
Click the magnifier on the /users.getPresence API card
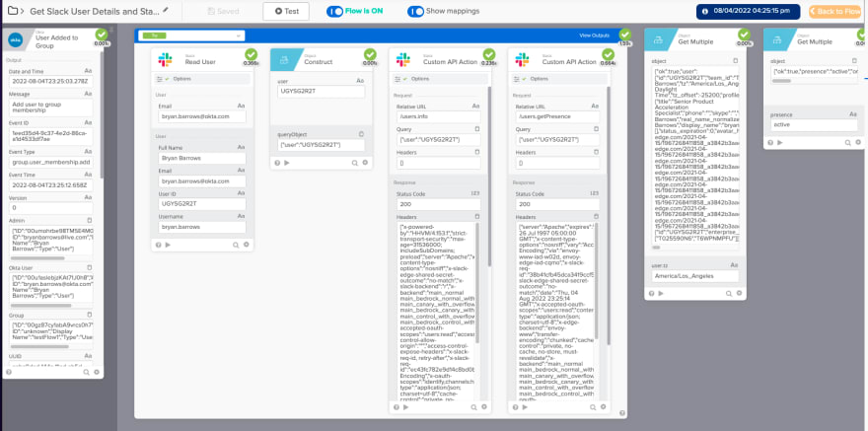[x=593, y=406]
